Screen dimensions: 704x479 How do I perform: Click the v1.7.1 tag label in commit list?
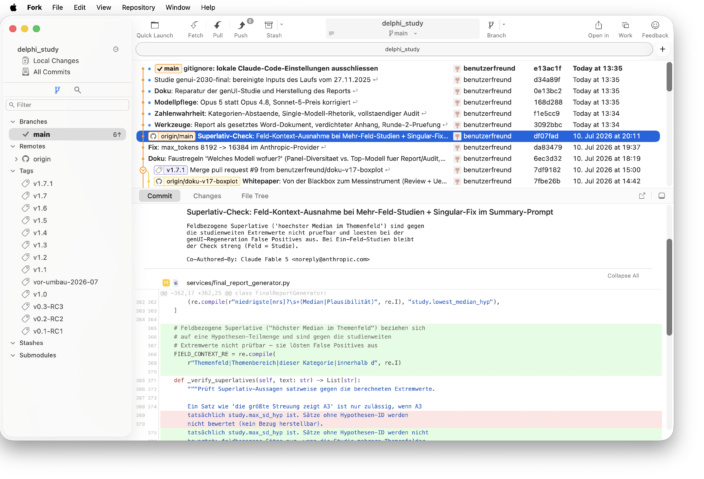click(170, 170)
